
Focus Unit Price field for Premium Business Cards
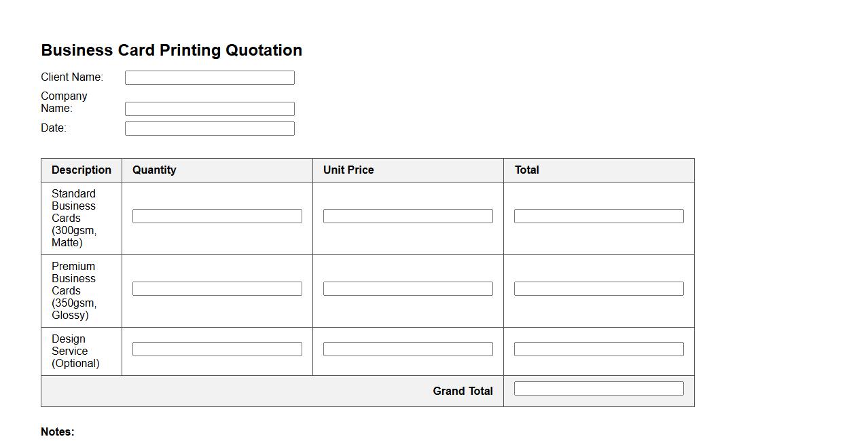[x=408, y=289]
